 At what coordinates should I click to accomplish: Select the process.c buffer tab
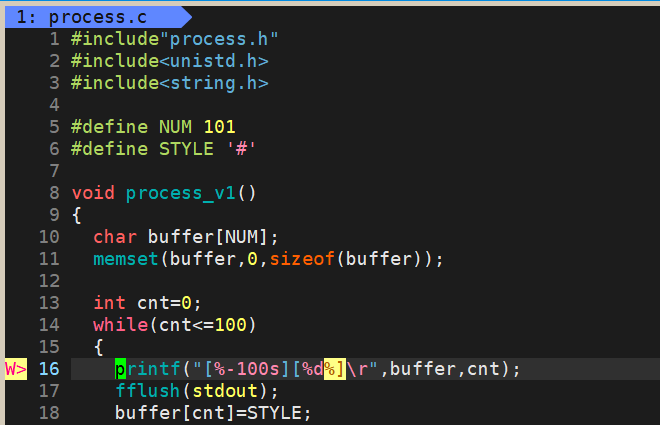click(x=97, y=17)
